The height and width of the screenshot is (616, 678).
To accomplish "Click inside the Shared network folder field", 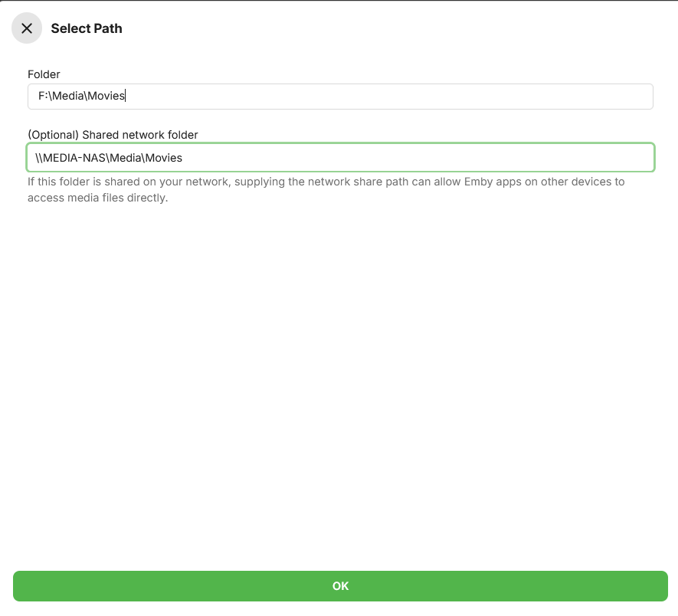I will pos(340,158).
